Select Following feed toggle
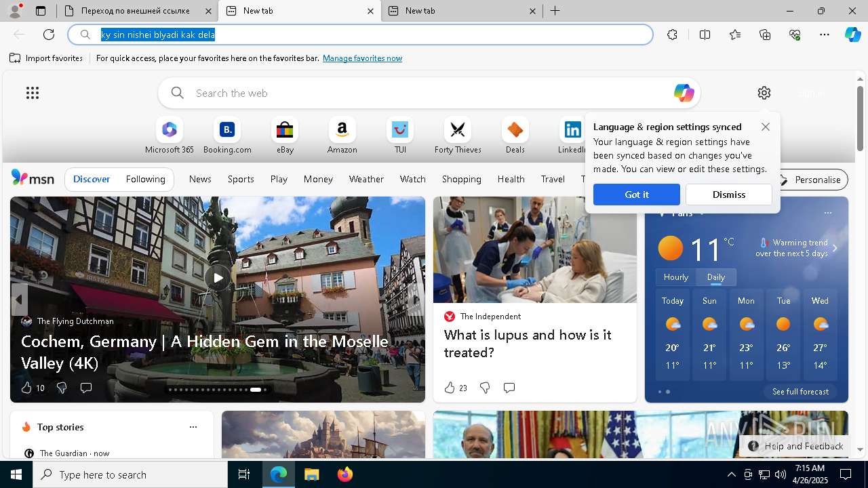This screenshot has width=868, height=488. [x=145, y=179]
